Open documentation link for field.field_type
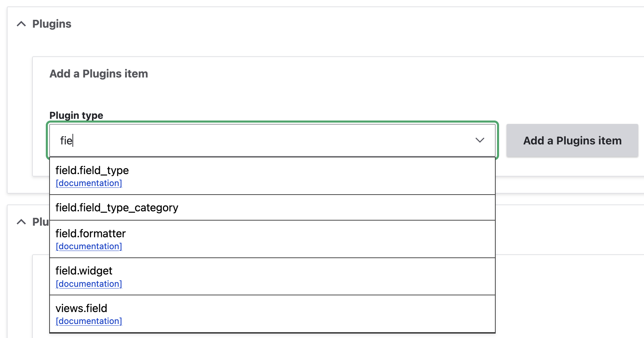 click(x=89, y=183)
